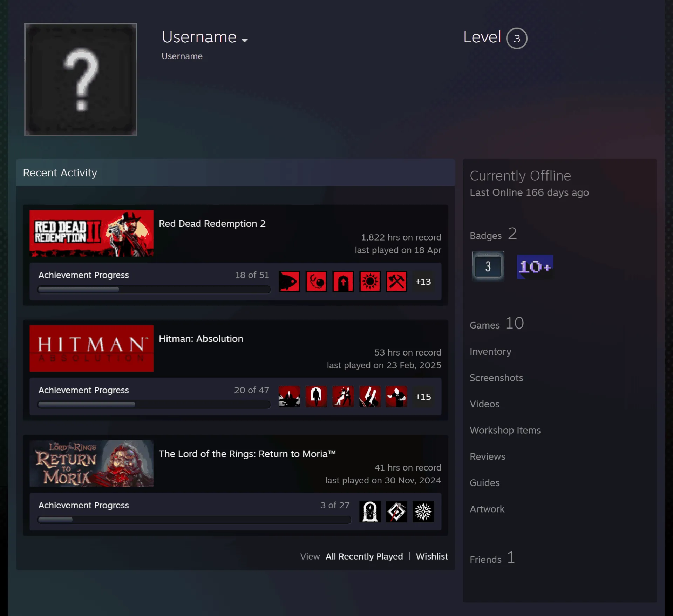Click the crossed hammers achievement icon
The height and width of the screenshot is (616, 673).
click(x=396, y=282)
